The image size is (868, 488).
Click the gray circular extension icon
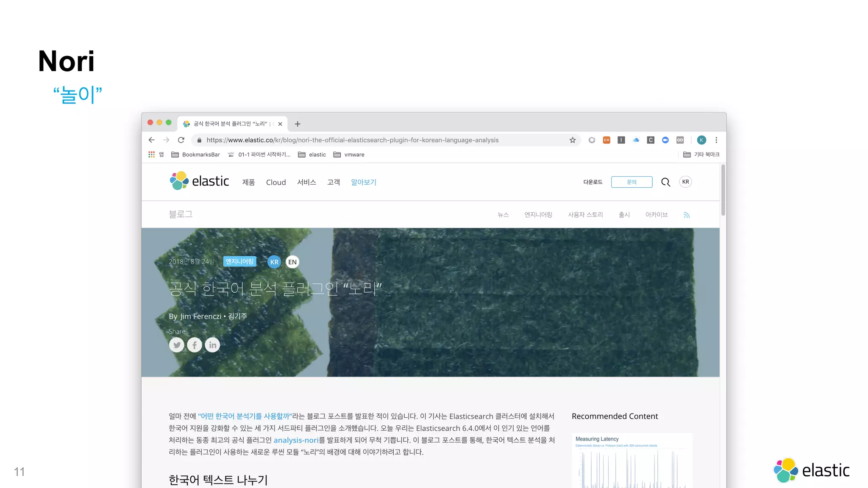pyautogui.click(x=592, y=140)
